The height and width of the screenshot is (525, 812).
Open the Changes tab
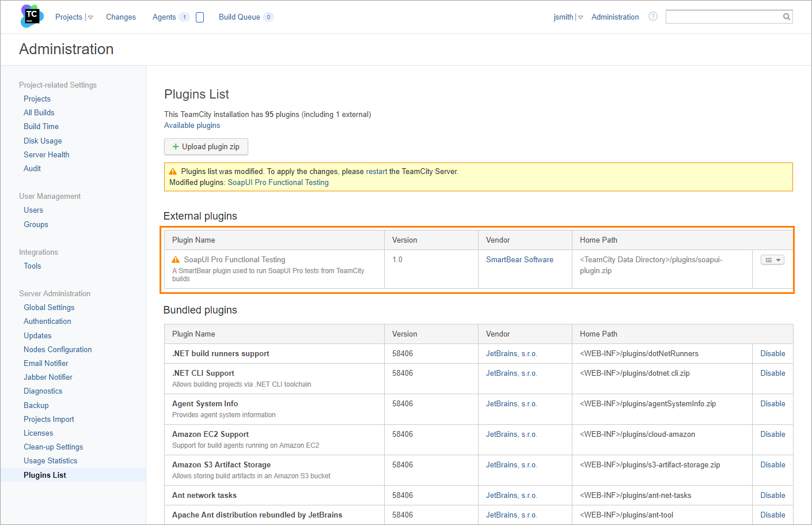click(121, 17)
